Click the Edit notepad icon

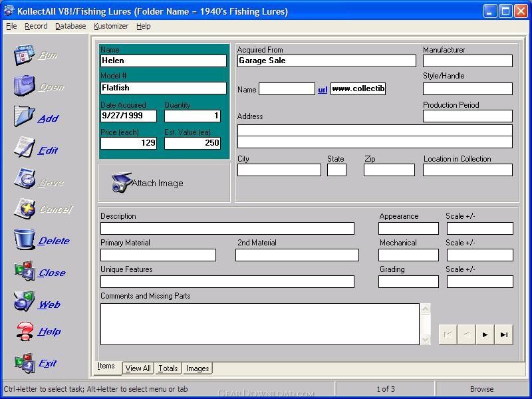24,147
